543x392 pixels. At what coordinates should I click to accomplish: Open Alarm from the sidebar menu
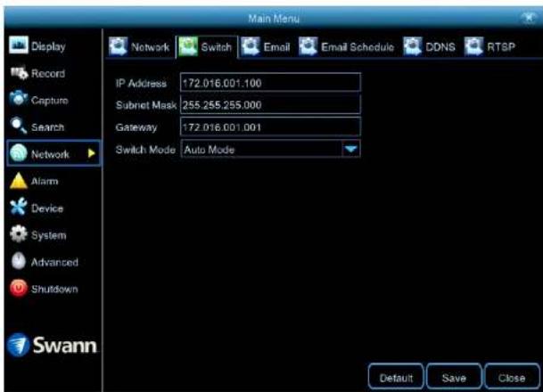pyautogui.click(x=45, y=181)
